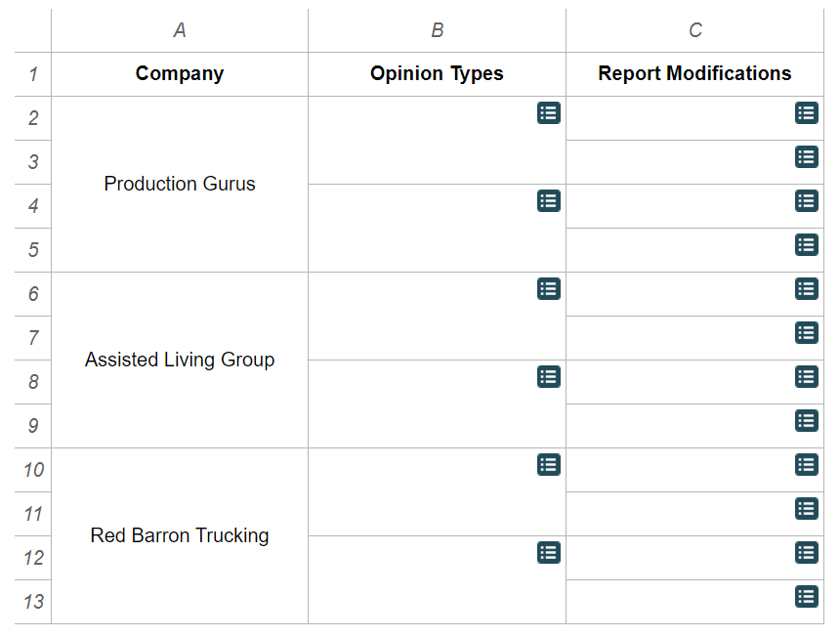Open the Report Modifications list icon in row 2

(806, 113)
